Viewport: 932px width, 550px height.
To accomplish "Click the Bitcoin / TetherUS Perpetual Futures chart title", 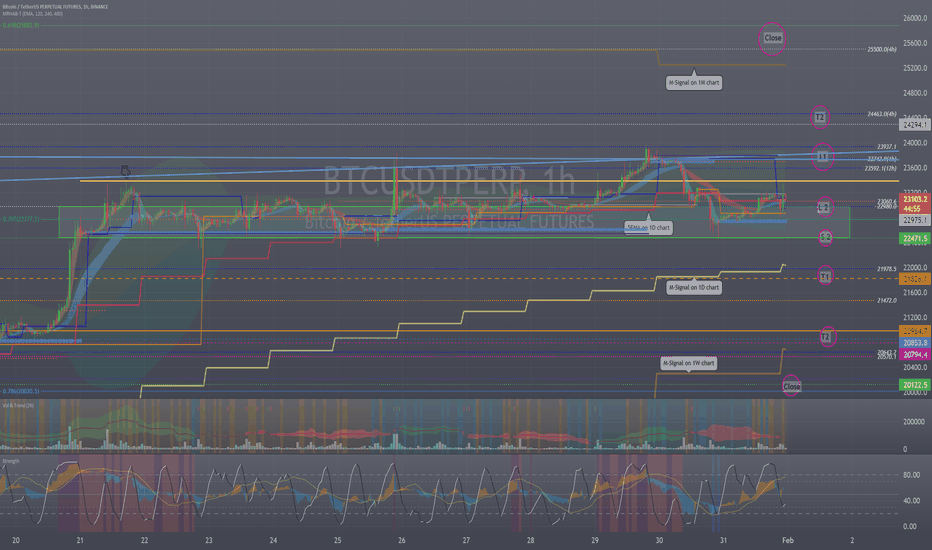I will click(x=55, y=7).
